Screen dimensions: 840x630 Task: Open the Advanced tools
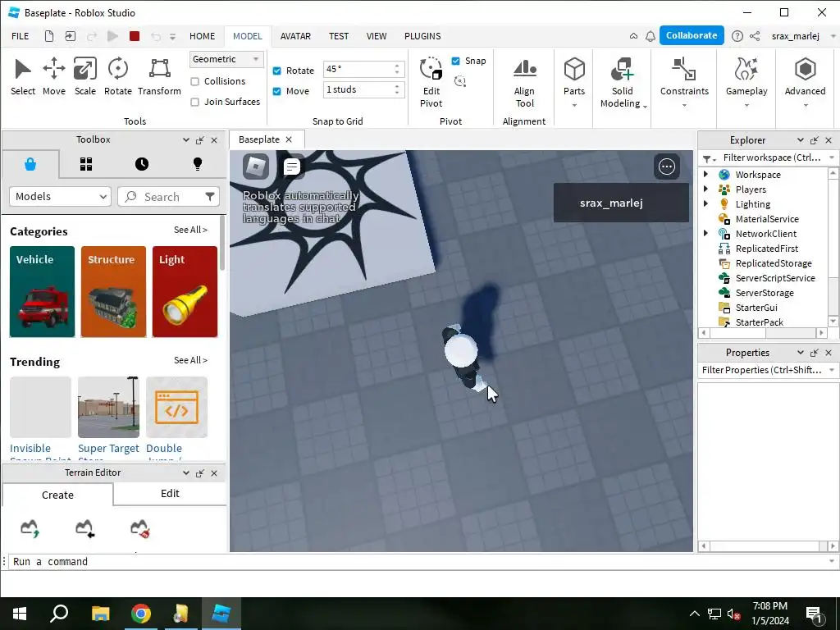tap(805, 83)
